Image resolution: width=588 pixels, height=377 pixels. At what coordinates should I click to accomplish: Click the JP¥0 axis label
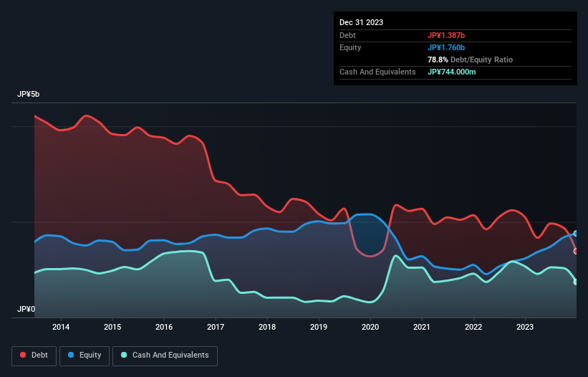26,309
